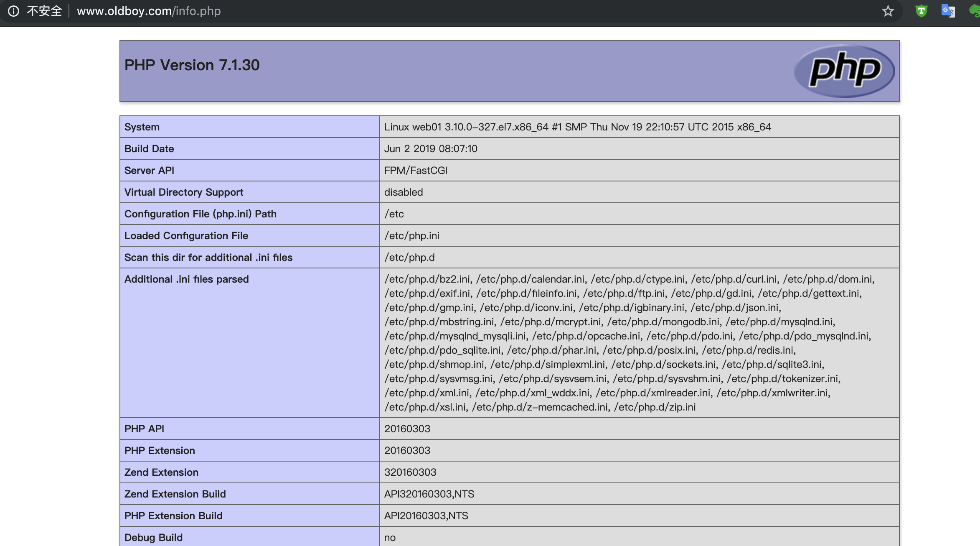Image resolution: width=980 pixels, height=546 pixels.
Task: Click the Linux web01 system value
Action: point(577,127)
